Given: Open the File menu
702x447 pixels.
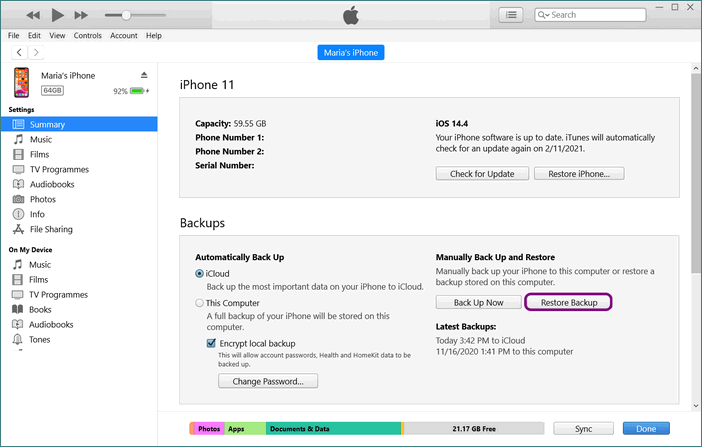Looking at the screenshot, I should point(13,35).
